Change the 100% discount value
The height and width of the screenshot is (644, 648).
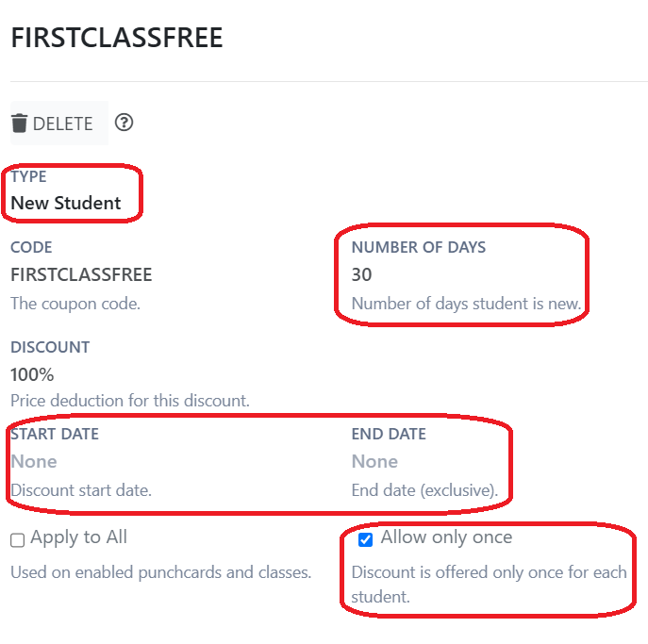click(32, 374)
